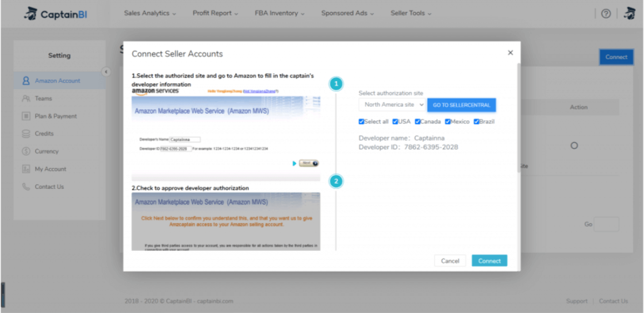
Task: Open the Seller Tools menu
Action: pyautogui.click(x=411, y=13)
